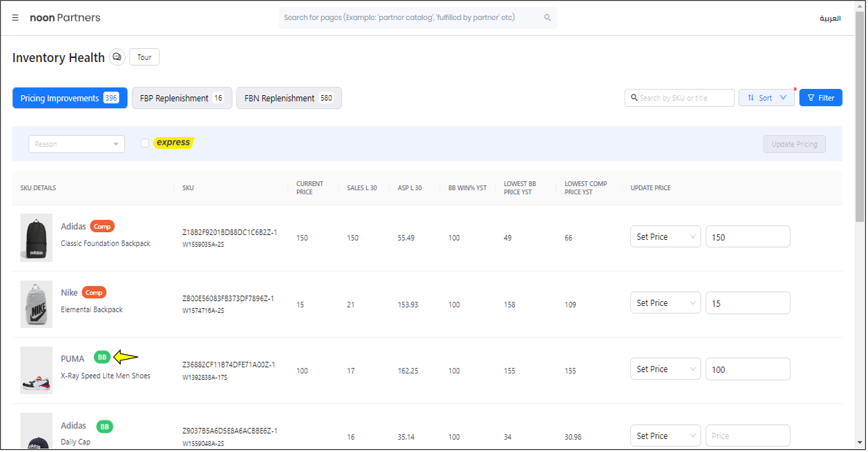Image resolution: width=868 pixels, height=452 pixels.
Task: Open the chat feedback icon beside Inventory Health
Action: (117, 57)
